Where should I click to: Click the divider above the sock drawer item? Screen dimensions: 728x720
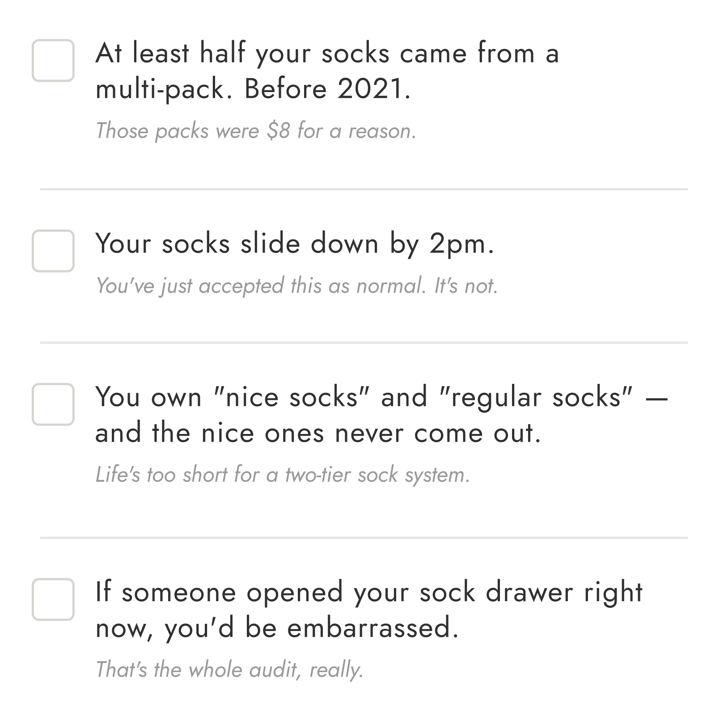pyautogui.click(x=364, y=536)
